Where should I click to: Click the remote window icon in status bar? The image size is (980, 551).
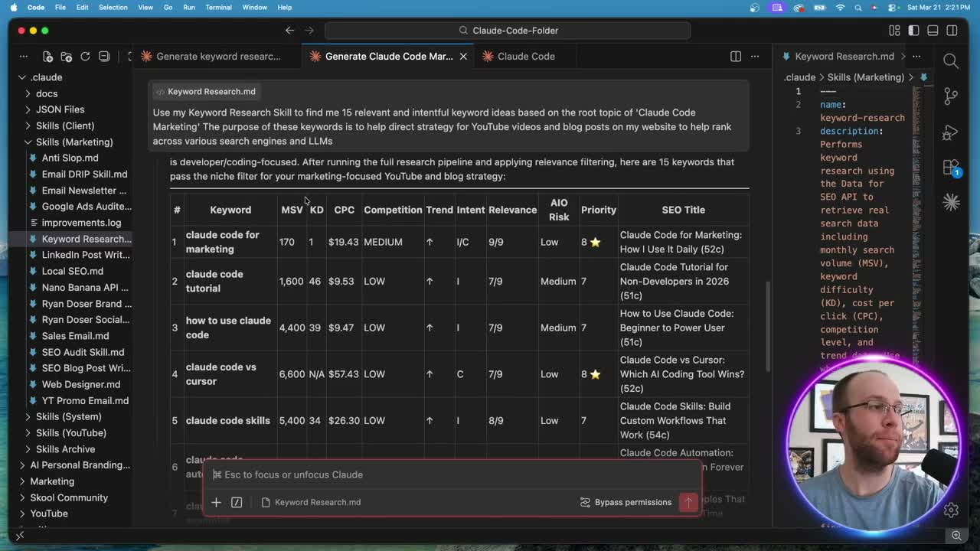pos(20,536)
